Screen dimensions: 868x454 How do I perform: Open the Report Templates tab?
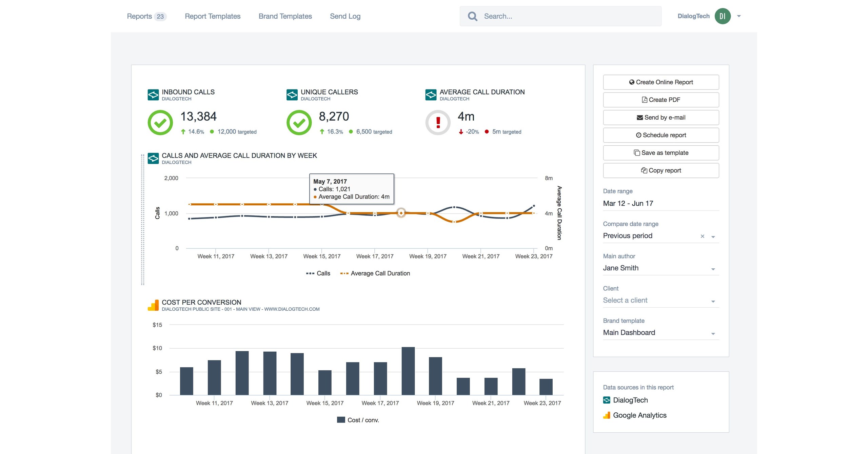coord(213,16)
